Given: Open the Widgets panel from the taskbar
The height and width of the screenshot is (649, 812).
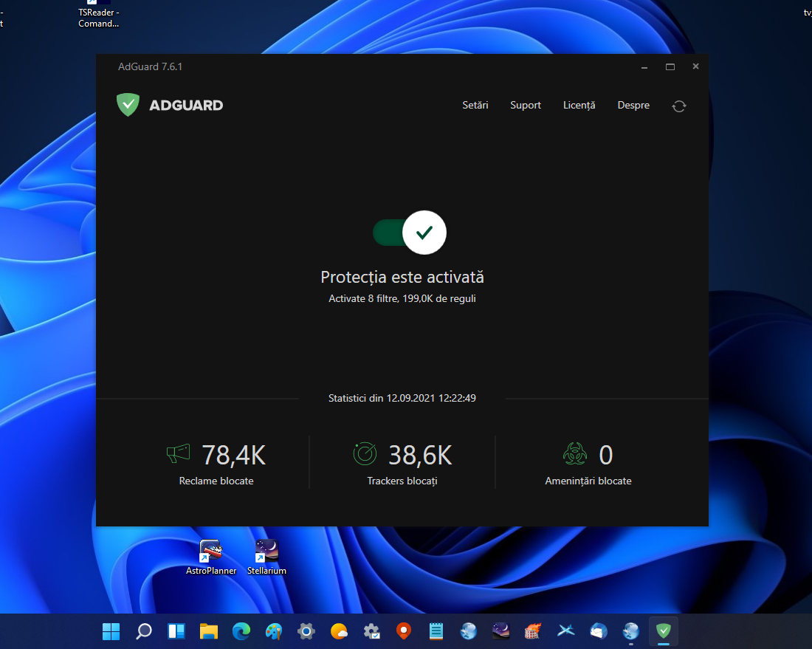Looking at the screenshot, I should [176, 631].
